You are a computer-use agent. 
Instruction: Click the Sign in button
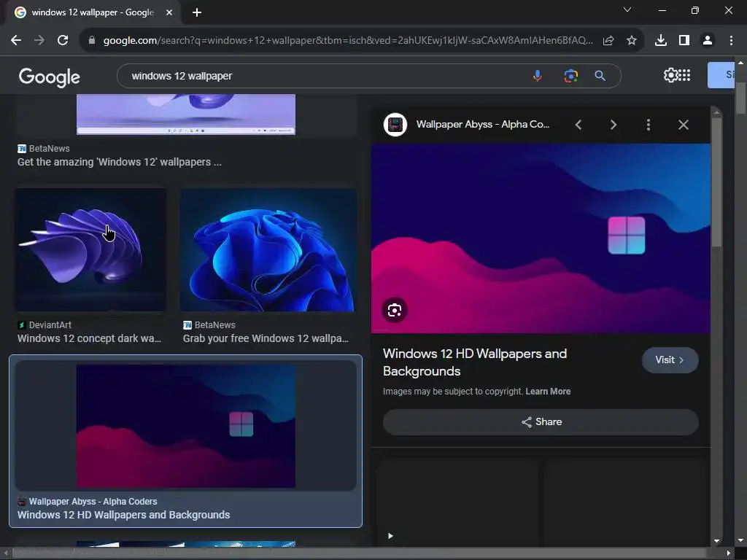point(721,75)
